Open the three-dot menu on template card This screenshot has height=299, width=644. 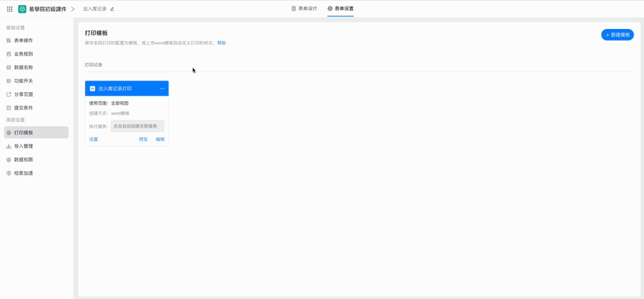point(162,88)
